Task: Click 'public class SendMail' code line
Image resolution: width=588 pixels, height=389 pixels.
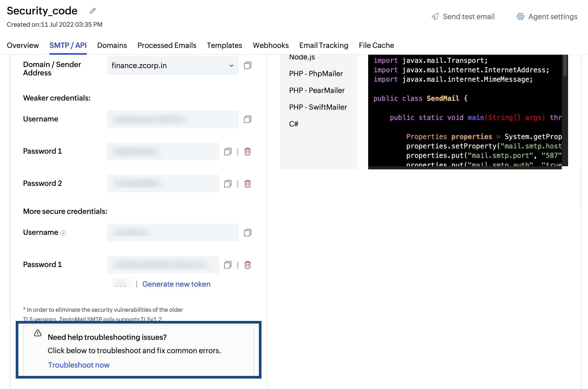Action: click(x=420, y=98)
